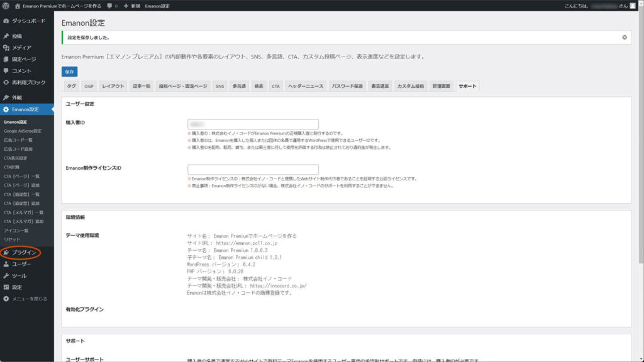
Task: Open メディア via its sidebar icon
Action: 6,48
